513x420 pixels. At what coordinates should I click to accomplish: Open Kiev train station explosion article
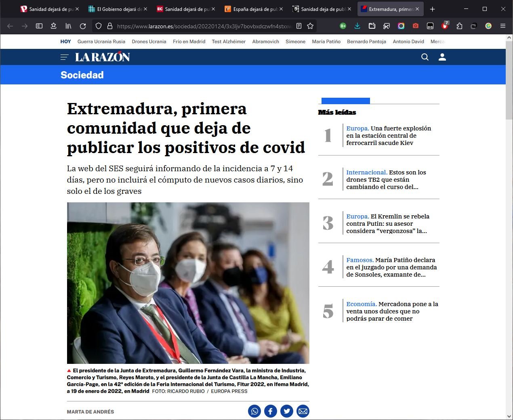point(388,136)
